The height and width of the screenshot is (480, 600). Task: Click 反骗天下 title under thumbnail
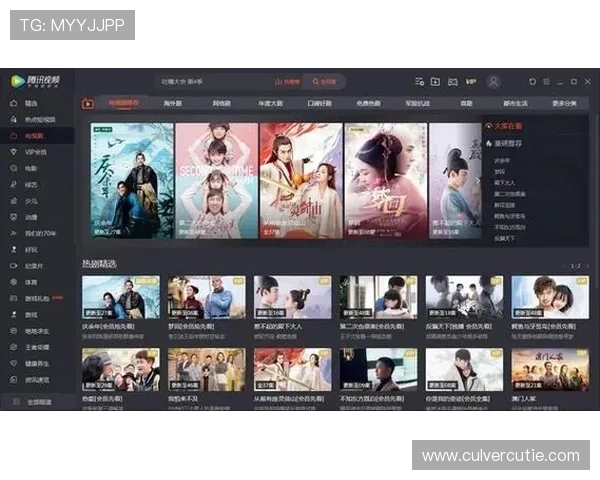click(458, 327)
